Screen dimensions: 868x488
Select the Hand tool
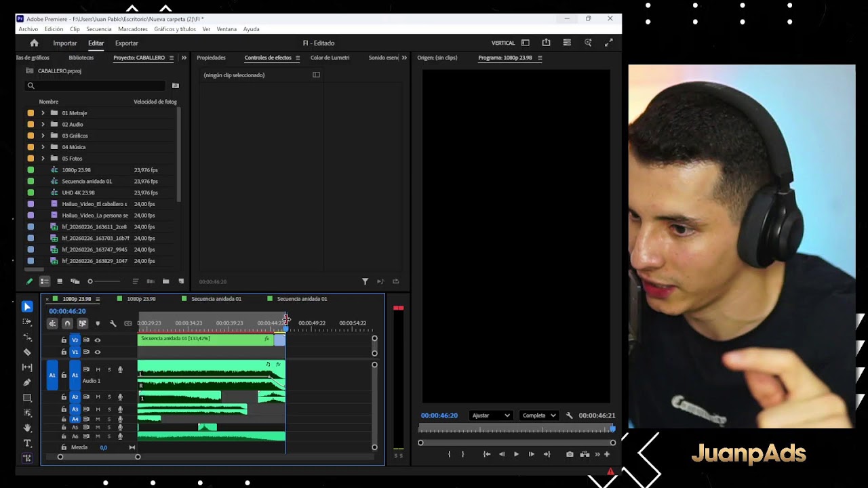27,428
